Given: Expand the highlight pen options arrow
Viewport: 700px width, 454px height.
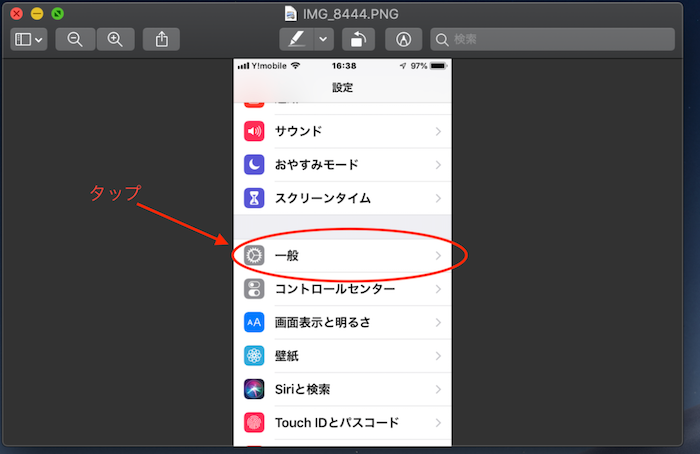Looking at the screenshot, I should click(323, 39).
